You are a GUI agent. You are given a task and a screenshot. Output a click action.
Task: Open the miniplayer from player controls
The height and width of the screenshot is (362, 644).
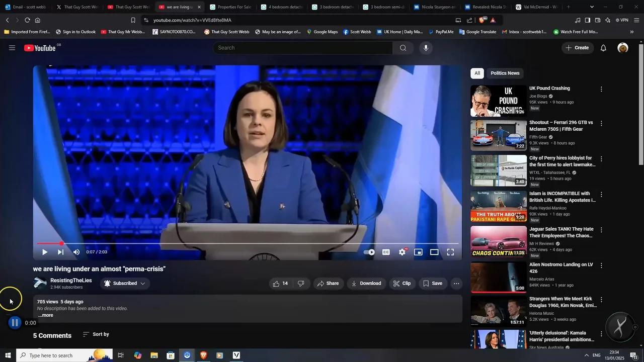(x=418, y=252)
